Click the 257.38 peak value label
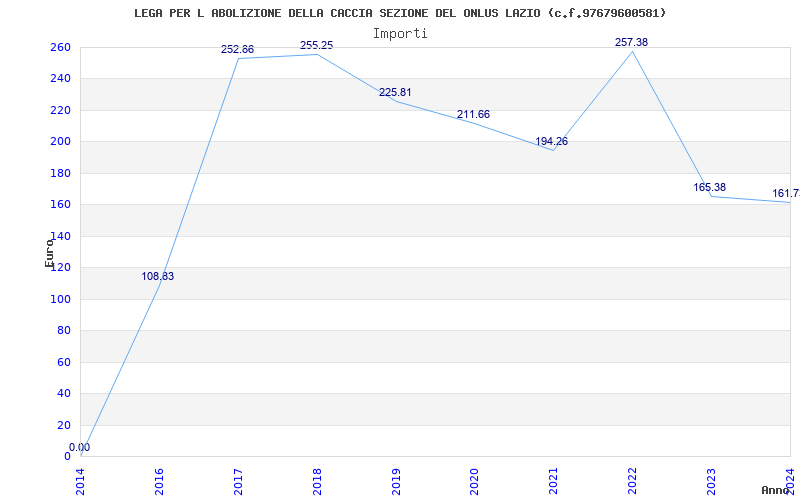The height and width of the screenshot is (500, 800). click(x=631, y=42)
